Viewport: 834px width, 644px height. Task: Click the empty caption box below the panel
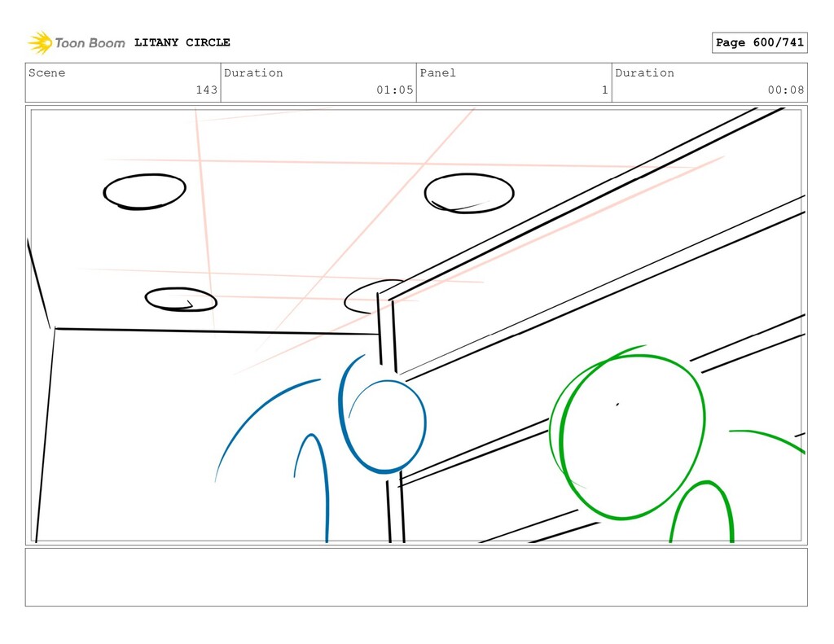(416, 577)
